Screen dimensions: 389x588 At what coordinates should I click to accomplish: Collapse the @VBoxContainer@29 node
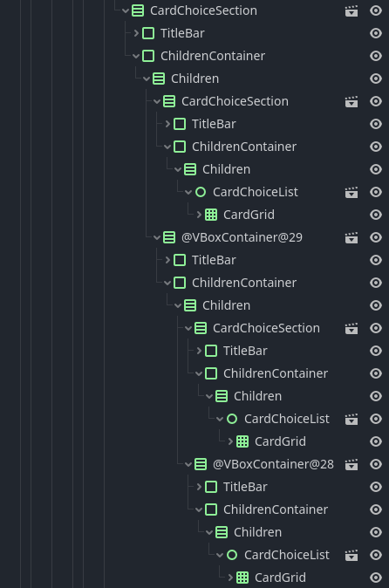tap(157, 237)
